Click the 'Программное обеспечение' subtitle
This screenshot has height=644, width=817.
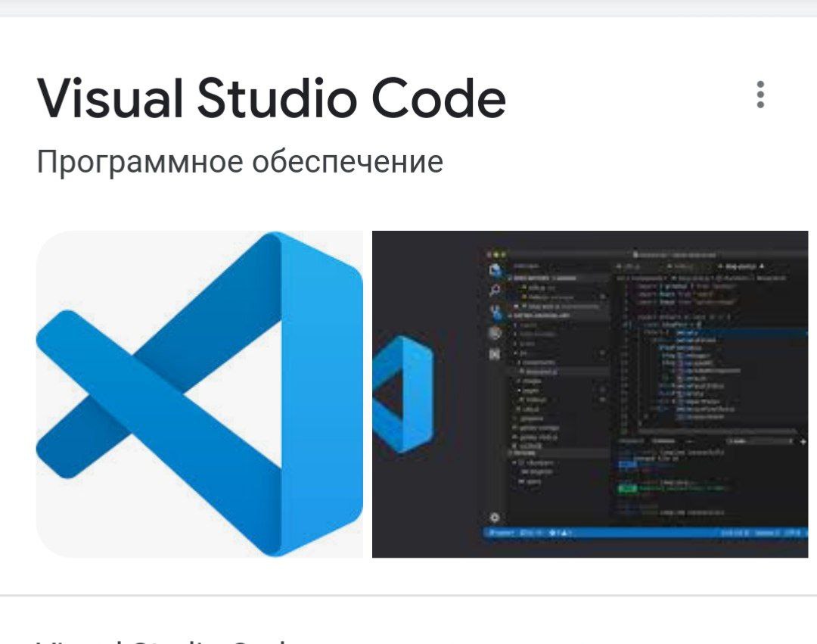coord(240,162)
